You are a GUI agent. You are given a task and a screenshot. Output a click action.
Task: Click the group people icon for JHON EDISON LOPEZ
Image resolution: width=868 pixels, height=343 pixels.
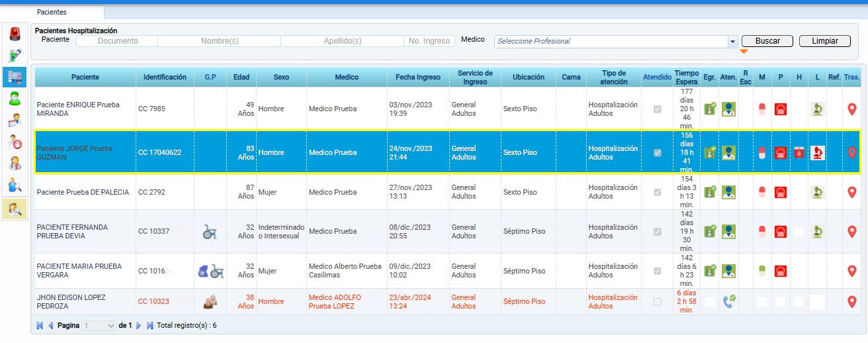(x=210, y=302)
